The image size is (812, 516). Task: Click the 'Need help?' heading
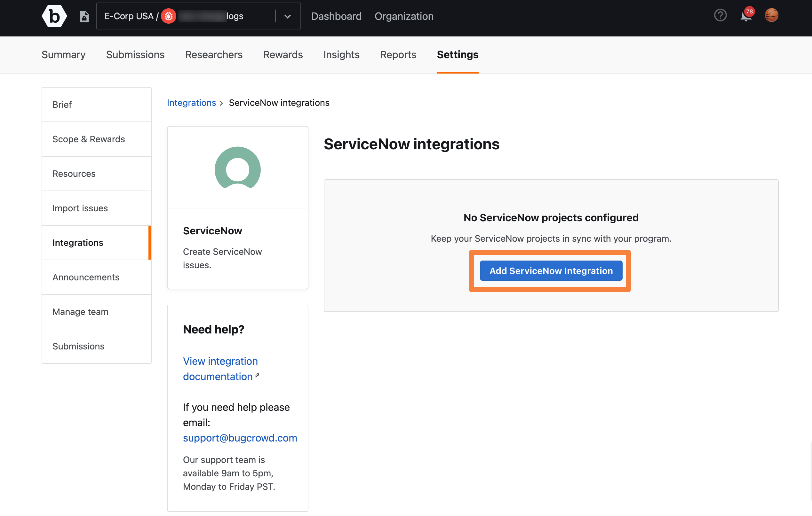pyautogui.click(x=213, y=329)
